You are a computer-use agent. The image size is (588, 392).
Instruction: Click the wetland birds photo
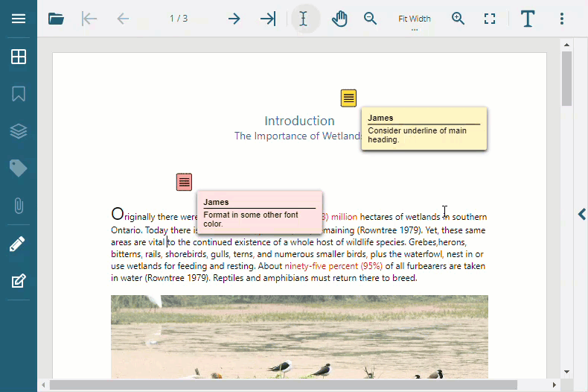pyautogui.click(x=299, y=337)
